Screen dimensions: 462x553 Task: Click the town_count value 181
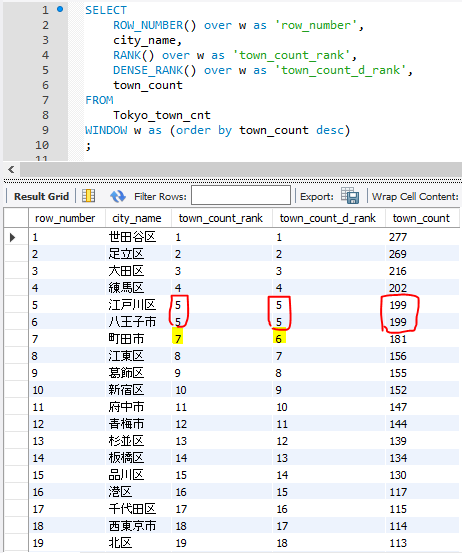click(x=398, y=339)
